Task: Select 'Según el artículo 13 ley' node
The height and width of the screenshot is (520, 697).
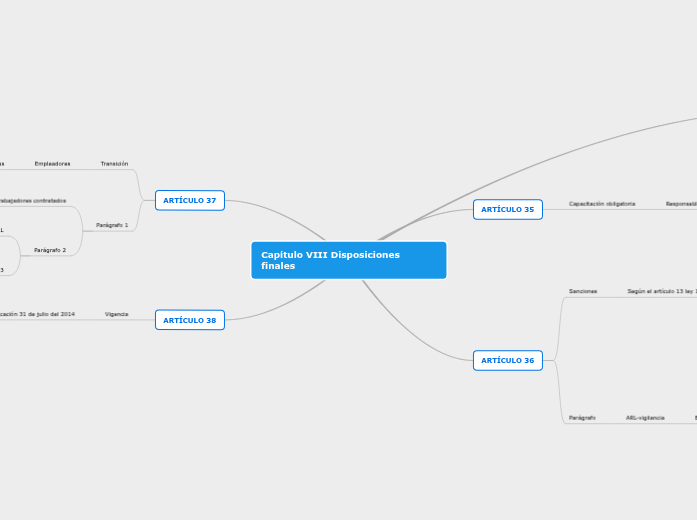Action: [661, 291]
